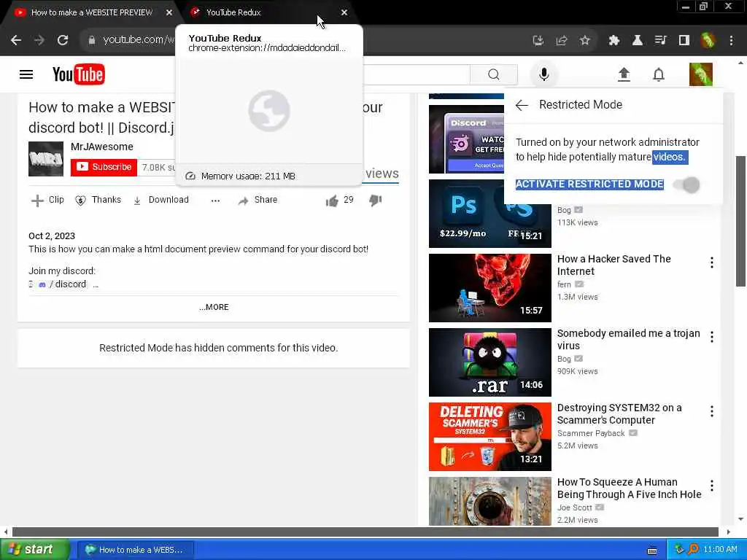Open options for Somebody emailed me a trojan virus
The width and height of the screenshot is (747, 560).
pos(712,337)
